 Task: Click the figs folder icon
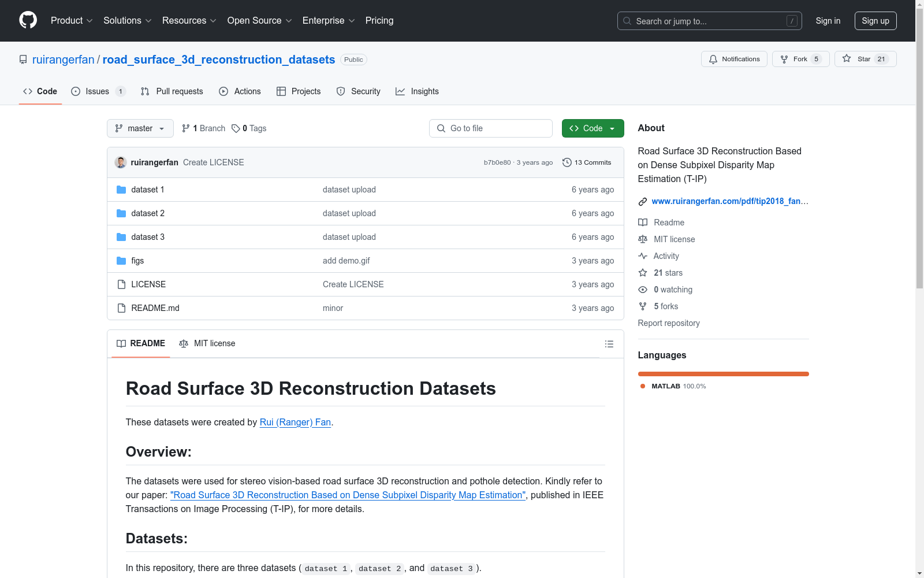click(x=121, y=261)
